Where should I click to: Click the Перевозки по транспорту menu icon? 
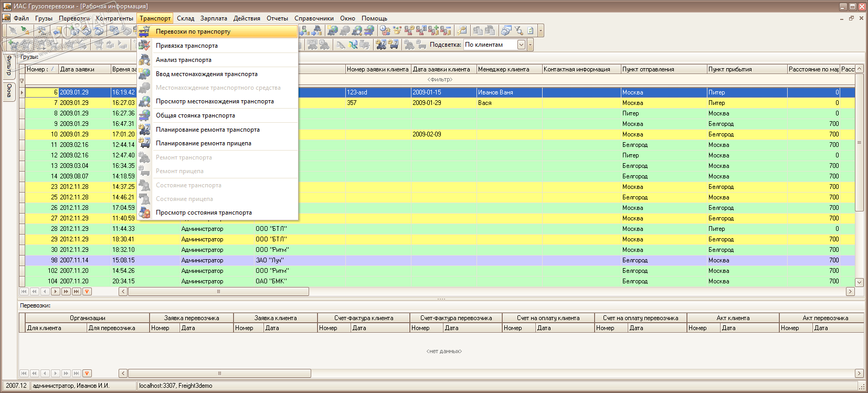(x=144, y=31)
